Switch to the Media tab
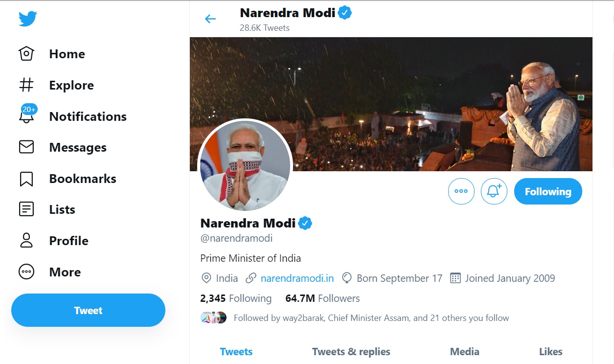Image resolution: width=614 pixels, height=364 pixels. coord(464,351)
